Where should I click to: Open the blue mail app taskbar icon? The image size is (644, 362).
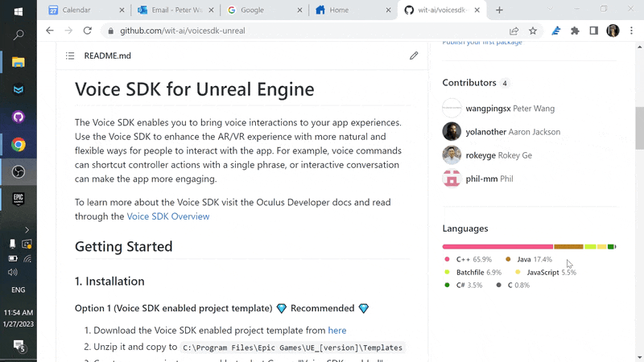pos(18,89)
